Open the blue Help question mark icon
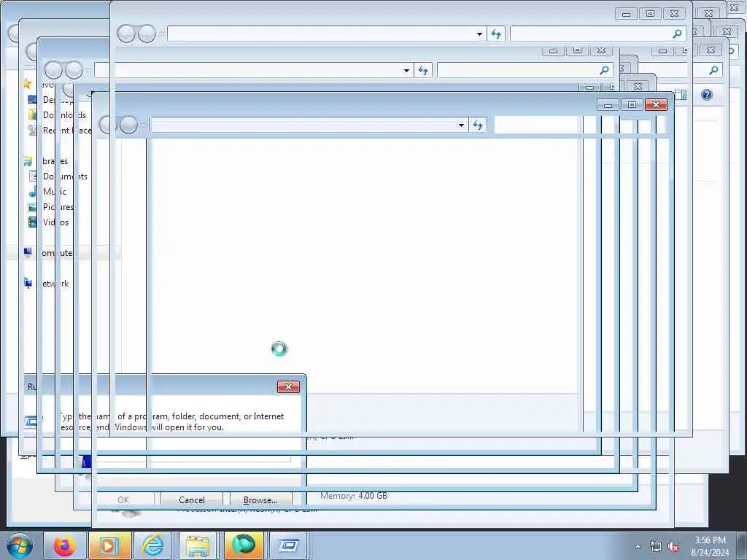 click(x=706, y=95)
